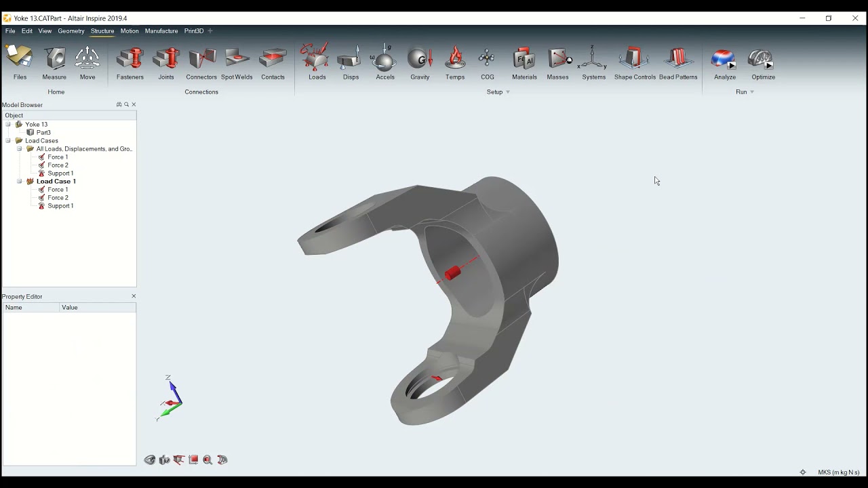Open the Systems coordinate tool
The image size is (868, 488).
(x=593, y=62)
